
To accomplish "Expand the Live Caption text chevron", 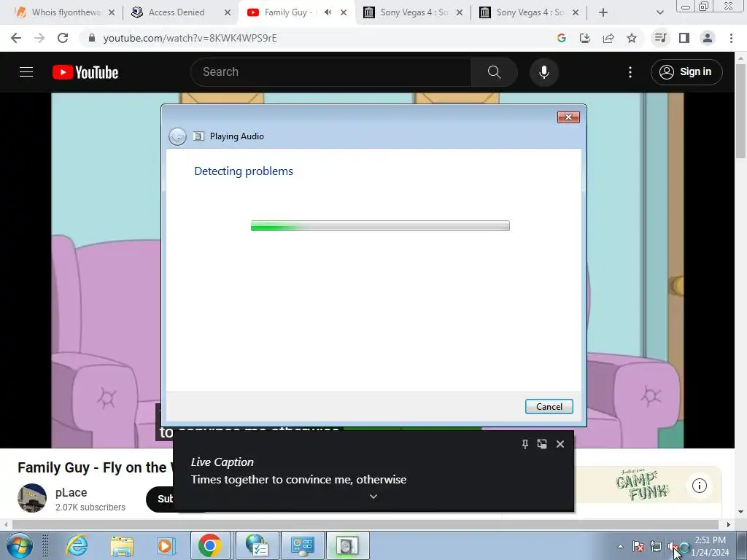I will 373,496.
